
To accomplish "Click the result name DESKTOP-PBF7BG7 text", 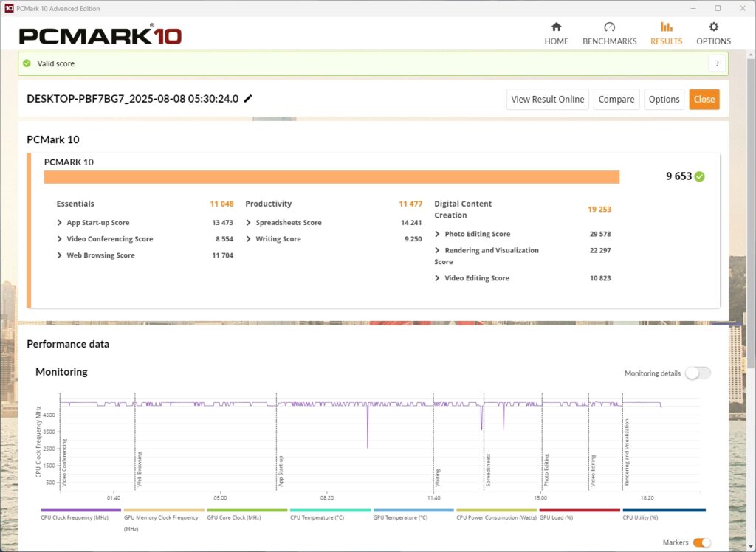I will (133, 99).
